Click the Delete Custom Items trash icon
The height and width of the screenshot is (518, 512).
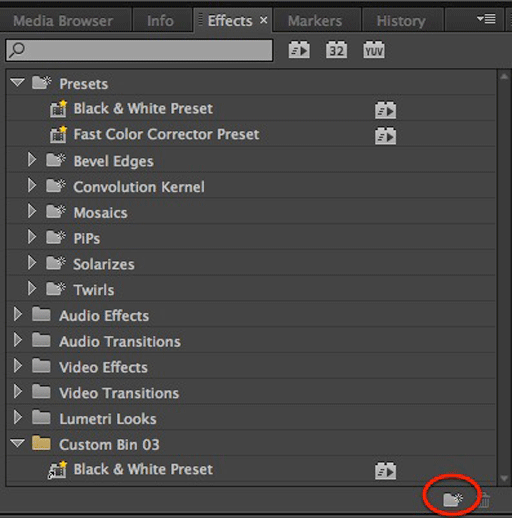pos(485,500)
